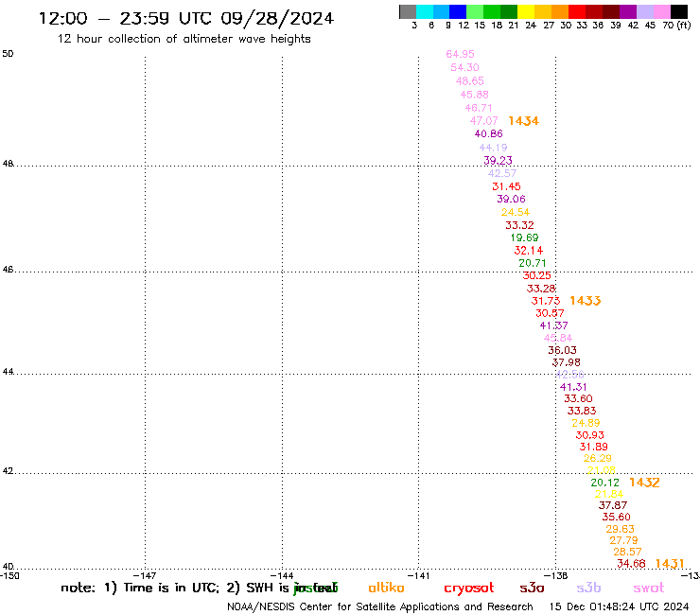Select the wave height value 47.07
Viewport: 700px width, 615px height.
[483, 120]
